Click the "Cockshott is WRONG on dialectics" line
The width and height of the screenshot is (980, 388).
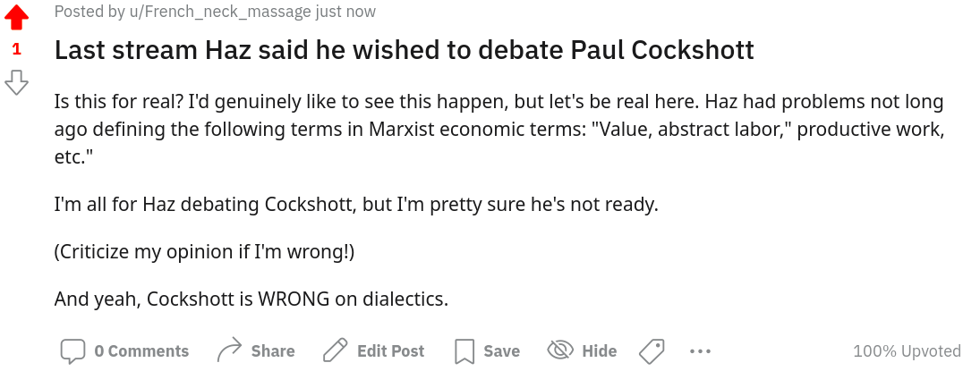coord(251,299)
